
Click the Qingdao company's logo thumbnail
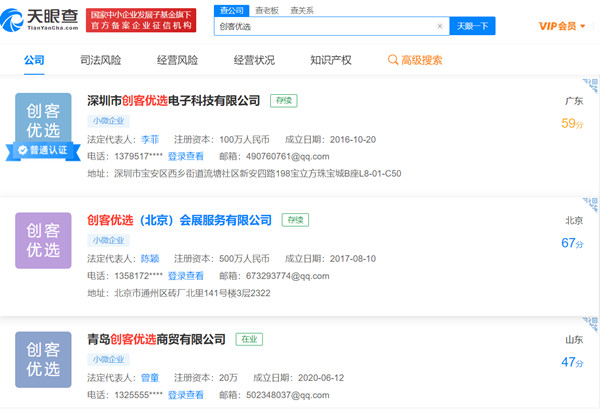tap(43, 360)
